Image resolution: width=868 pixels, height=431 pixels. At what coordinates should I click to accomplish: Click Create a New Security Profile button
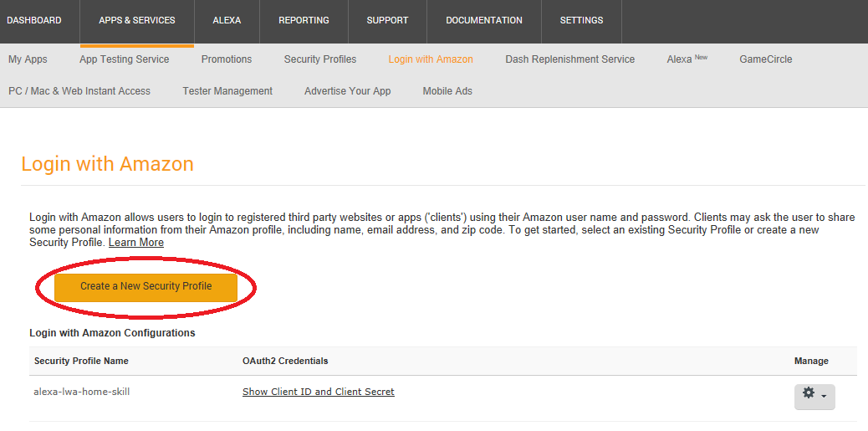pyautogui.click(x=146, y=287)
